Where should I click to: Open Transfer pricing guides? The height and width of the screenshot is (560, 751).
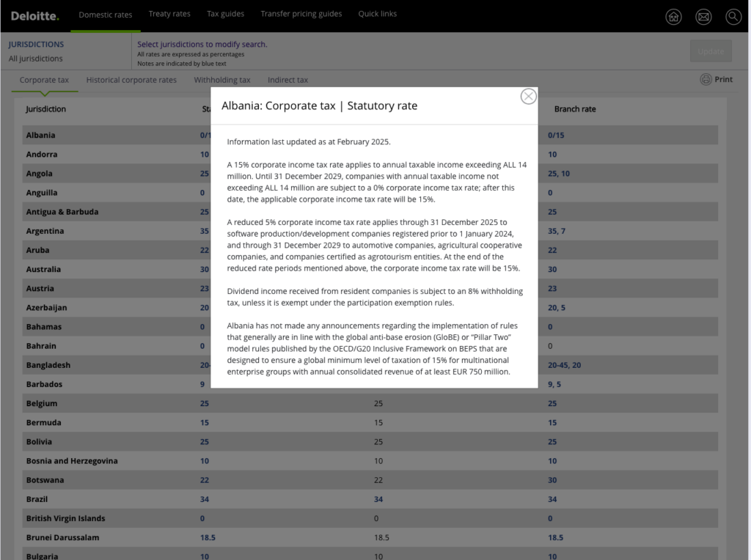click(301, 14)
